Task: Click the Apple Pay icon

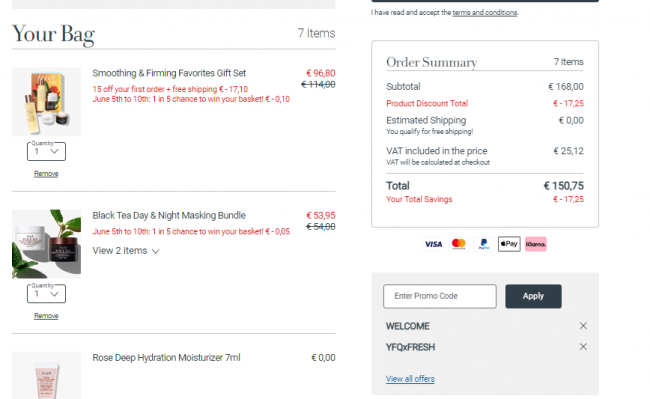Action: pyautogui.click(x=509, y=244)
